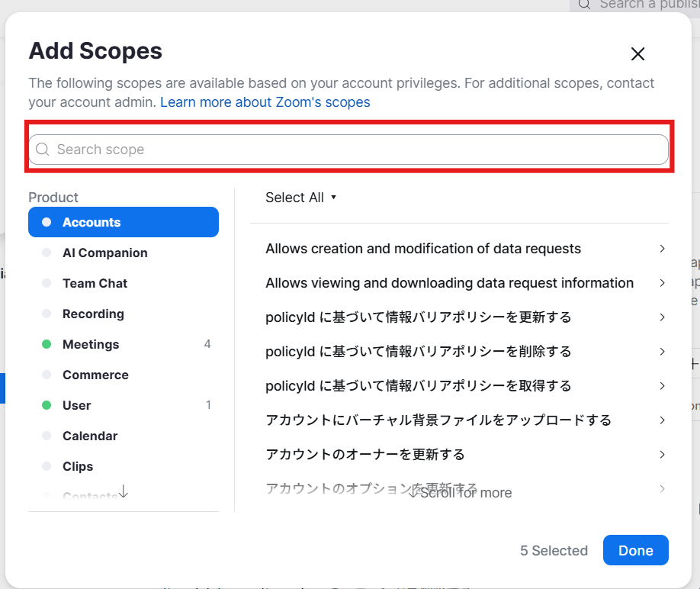Expand the アカウントのオーナーを更新する scope chevron
Viewport: 700px width, 589px height.
point(662,455)
